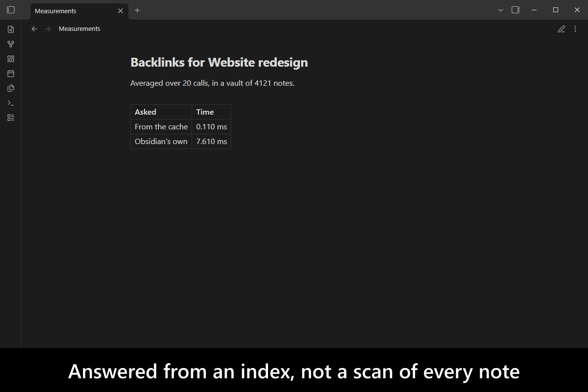Open more options three-dot menu

coord(575,29)
